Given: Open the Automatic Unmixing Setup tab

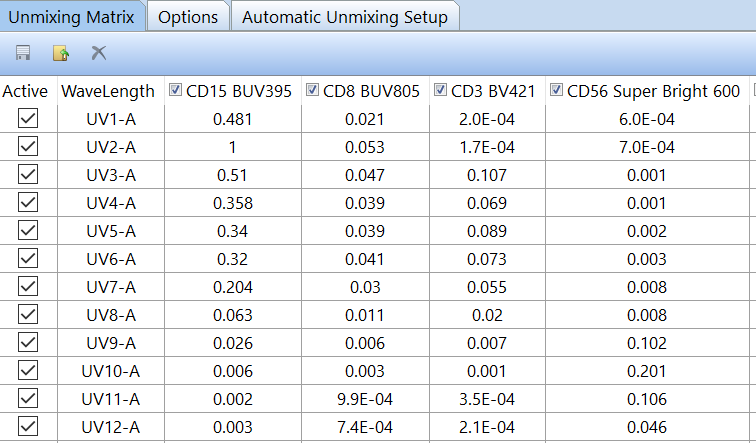Looking at the screenshot, I should coord(345,17).
